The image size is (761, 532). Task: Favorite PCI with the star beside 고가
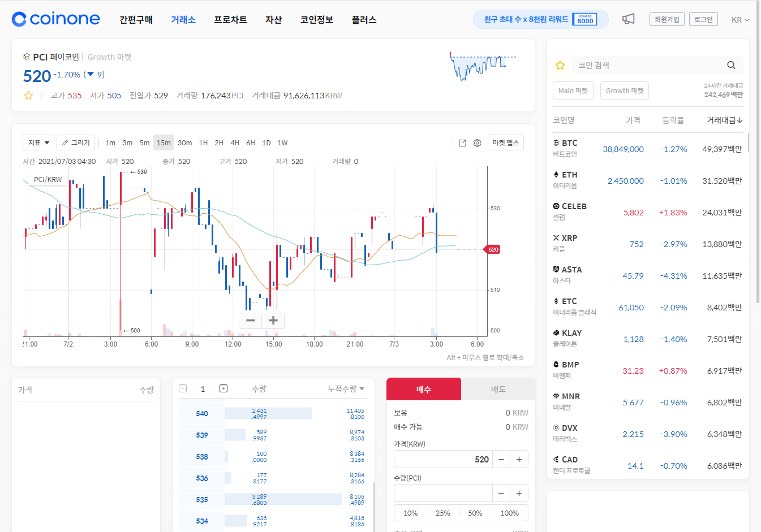point(28,96)
